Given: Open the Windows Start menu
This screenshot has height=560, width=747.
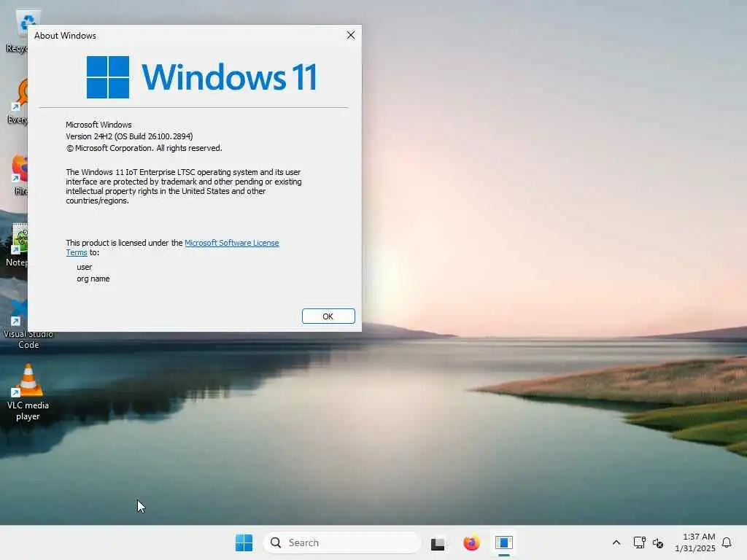Looking at the screenshot, I should [x=244, y=542].
